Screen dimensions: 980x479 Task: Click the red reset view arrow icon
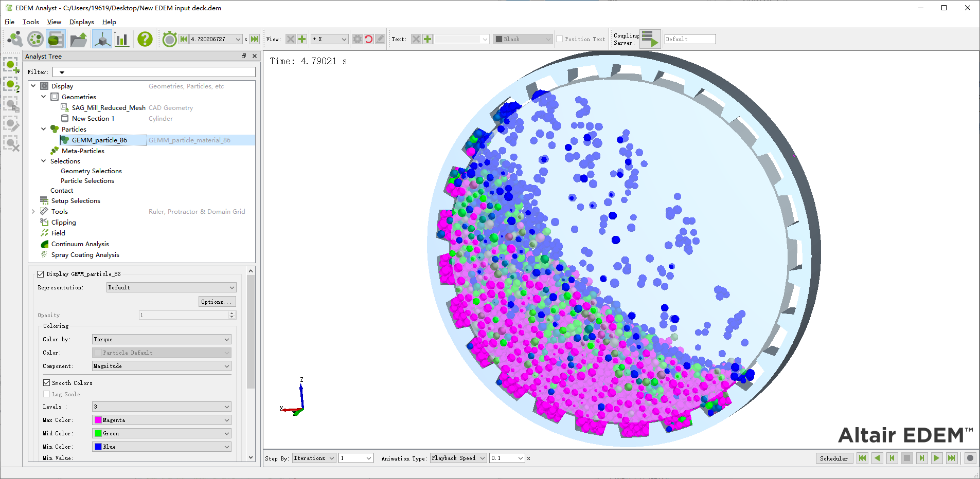click(369, 39)
